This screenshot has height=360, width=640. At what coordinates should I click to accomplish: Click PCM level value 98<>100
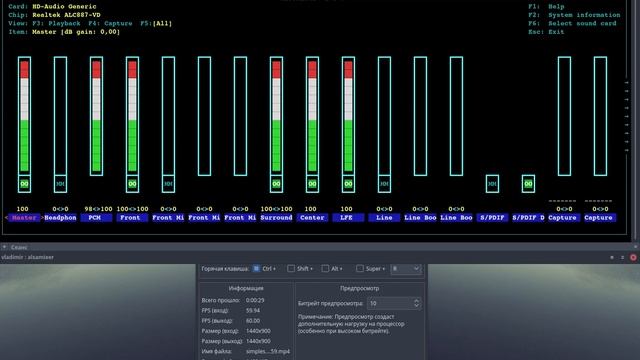(x=98, y=209)
